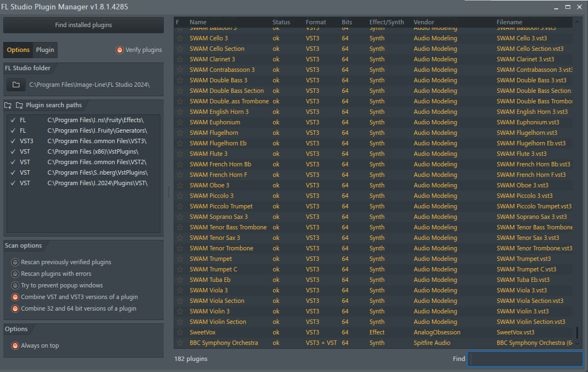Disable the Always on top option
The height and width of the screenshot is (372, 588).
point(15,345)
